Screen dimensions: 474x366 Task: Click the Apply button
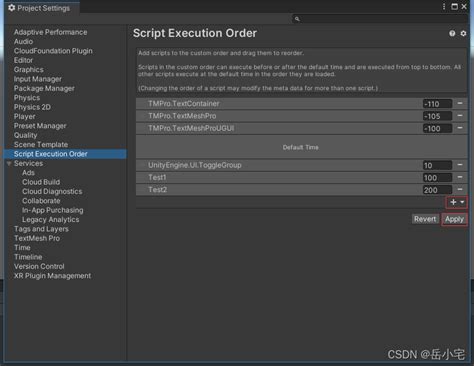click(x=454, y=219)
